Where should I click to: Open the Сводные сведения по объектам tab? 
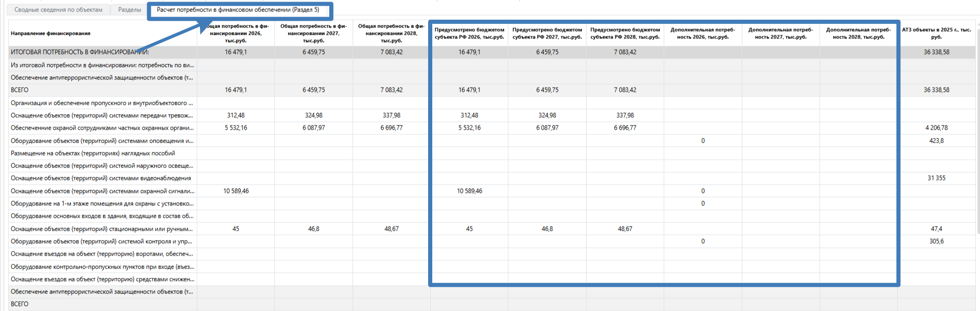pos(58,10)
